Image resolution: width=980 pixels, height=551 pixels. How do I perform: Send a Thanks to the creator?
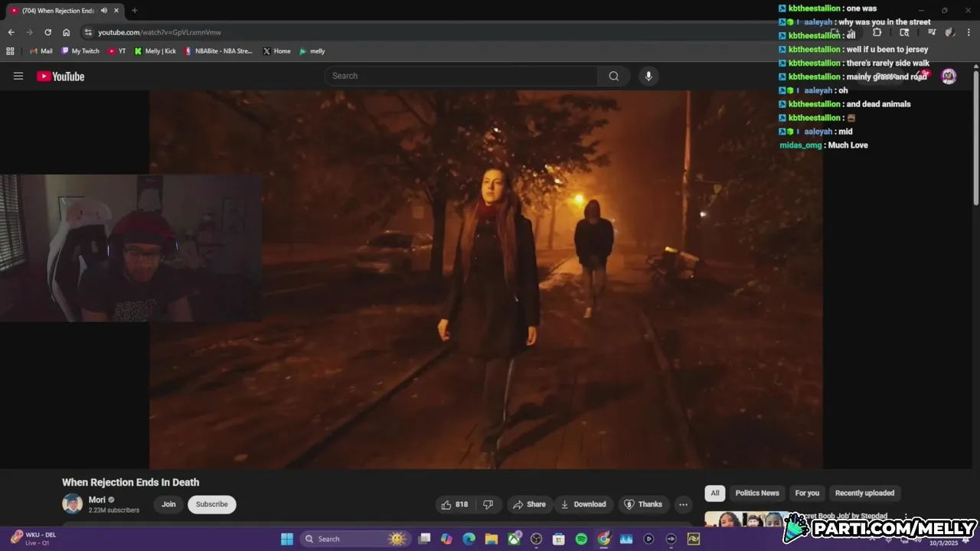pyautogui.click(x=643, y=504)
